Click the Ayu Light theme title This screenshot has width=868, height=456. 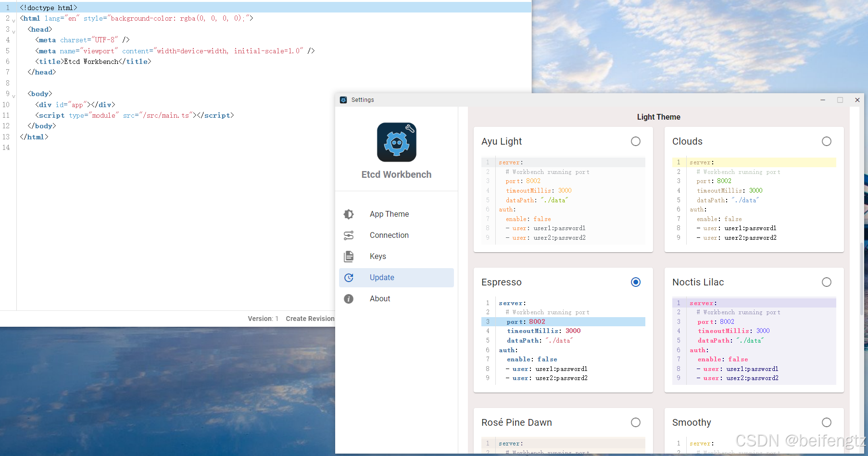point(502,141)
